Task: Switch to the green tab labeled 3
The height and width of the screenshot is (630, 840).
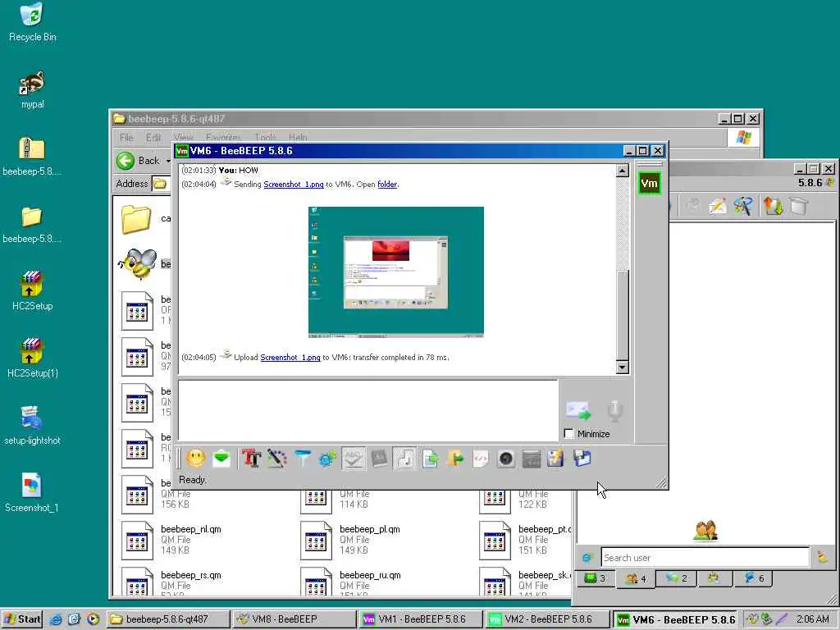Action: [595, 578]
